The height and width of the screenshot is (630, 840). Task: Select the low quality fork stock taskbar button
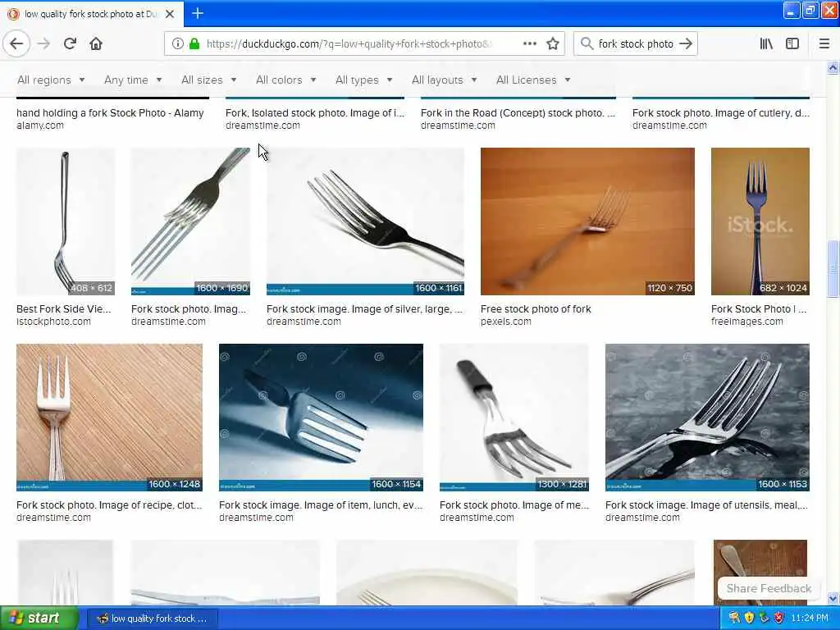pyautogui.click(x=153, y=619)
